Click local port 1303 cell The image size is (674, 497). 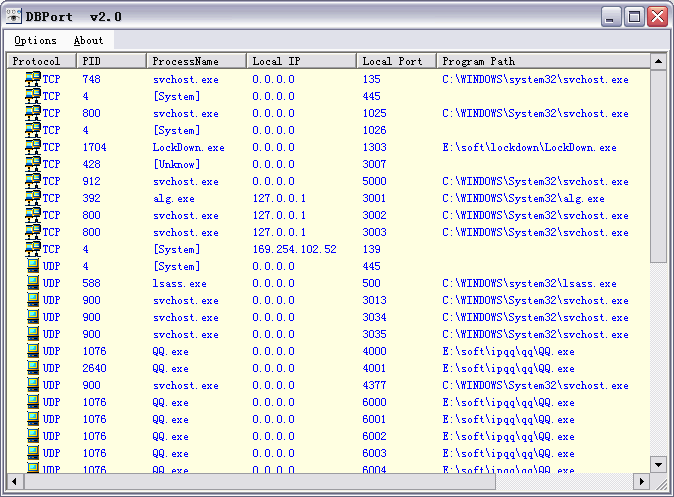pos(374,147)
